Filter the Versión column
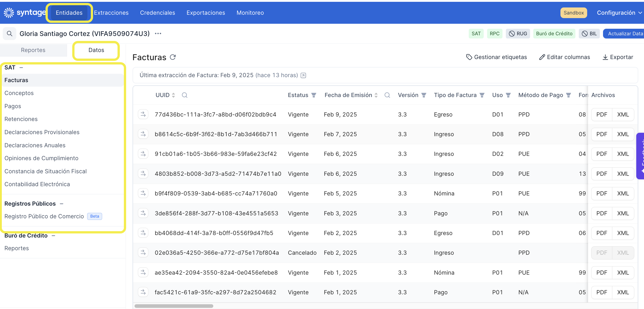Viewport: 644px width, 309px height. point(424,95)
